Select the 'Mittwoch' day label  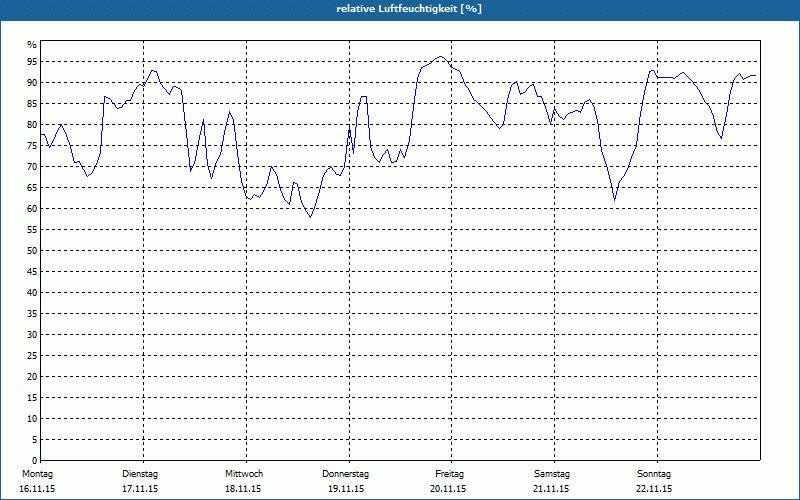click(244, 474)
